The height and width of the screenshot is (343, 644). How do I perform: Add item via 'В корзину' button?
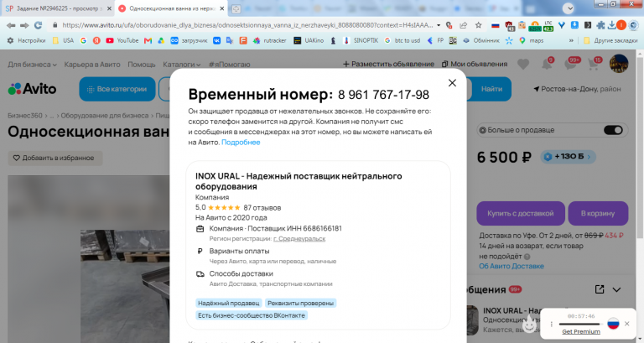tap(598, 213)
